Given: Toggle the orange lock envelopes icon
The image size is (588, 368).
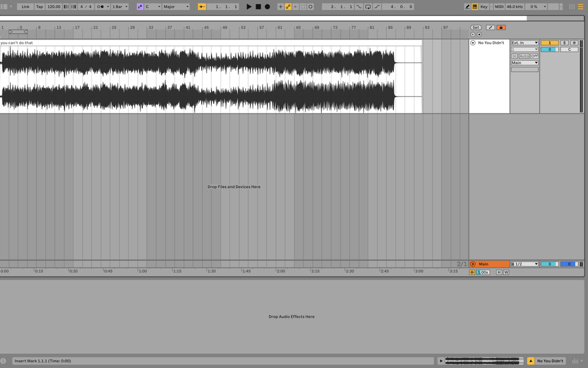Looking at the screenshot, I should coord(501,27).
